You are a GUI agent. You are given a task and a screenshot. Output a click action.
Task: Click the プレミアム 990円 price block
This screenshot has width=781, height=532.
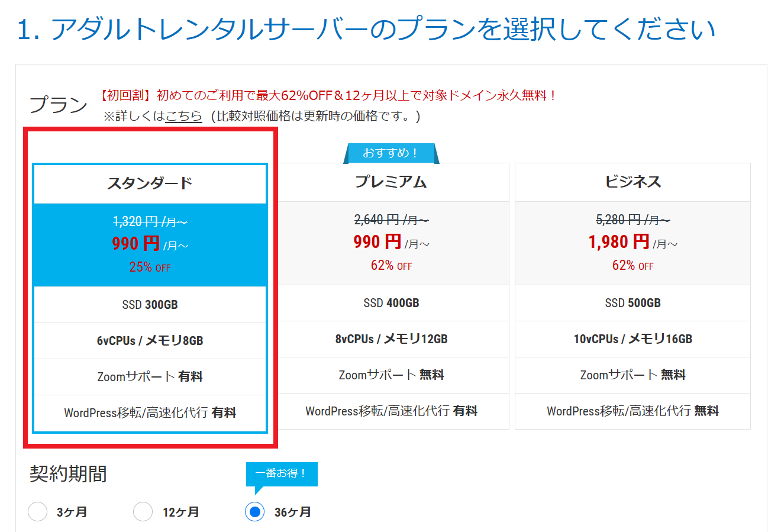391,243
